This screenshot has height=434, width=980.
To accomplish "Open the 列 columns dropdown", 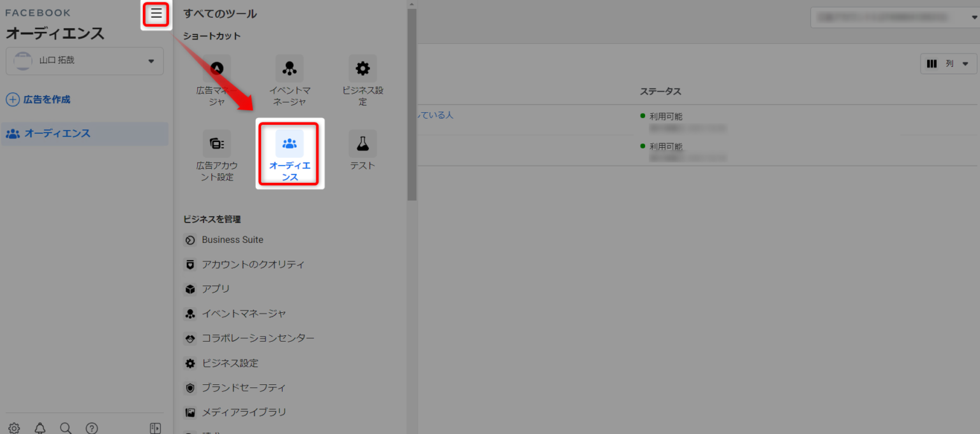I will coord(949,64).
